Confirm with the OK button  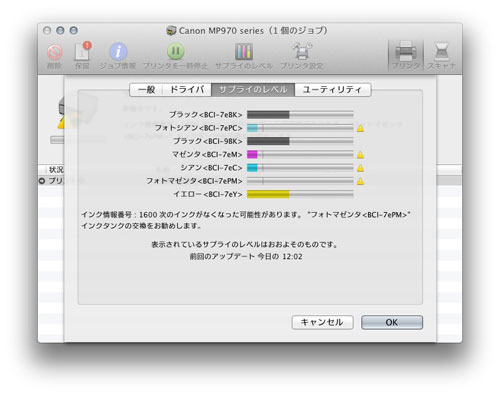click(392, 322)
